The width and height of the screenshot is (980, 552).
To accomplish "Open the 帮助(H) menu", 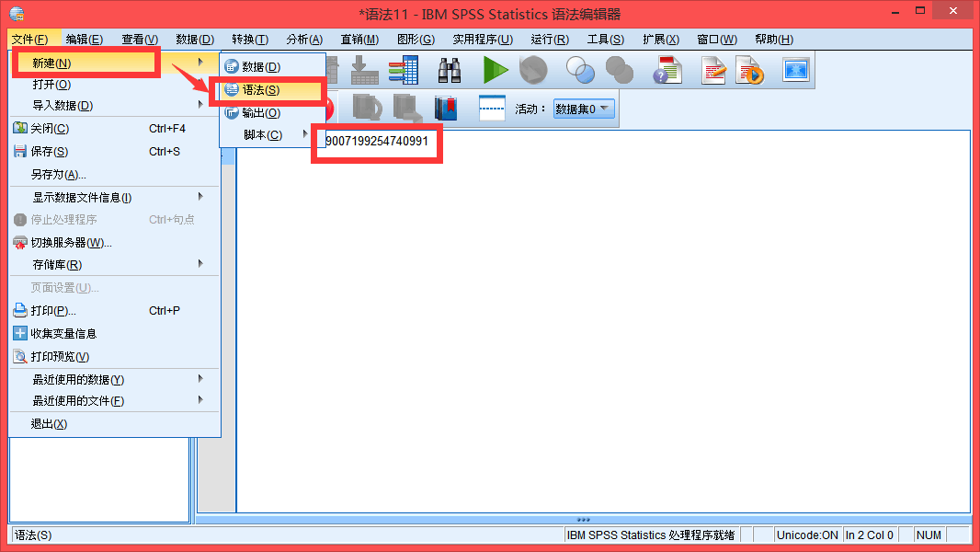I will point(774,40).
